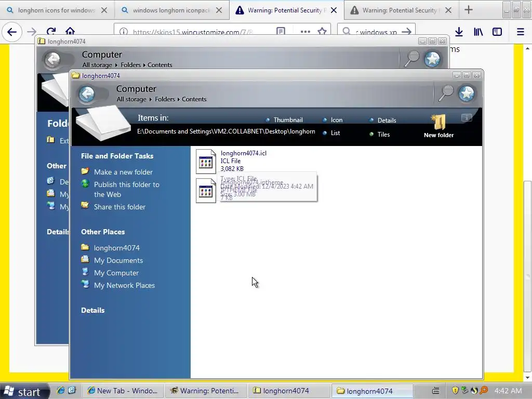Open the search magnifier in the rear explorer window
This screenshot has width=532, height=399.
(411, 59)
